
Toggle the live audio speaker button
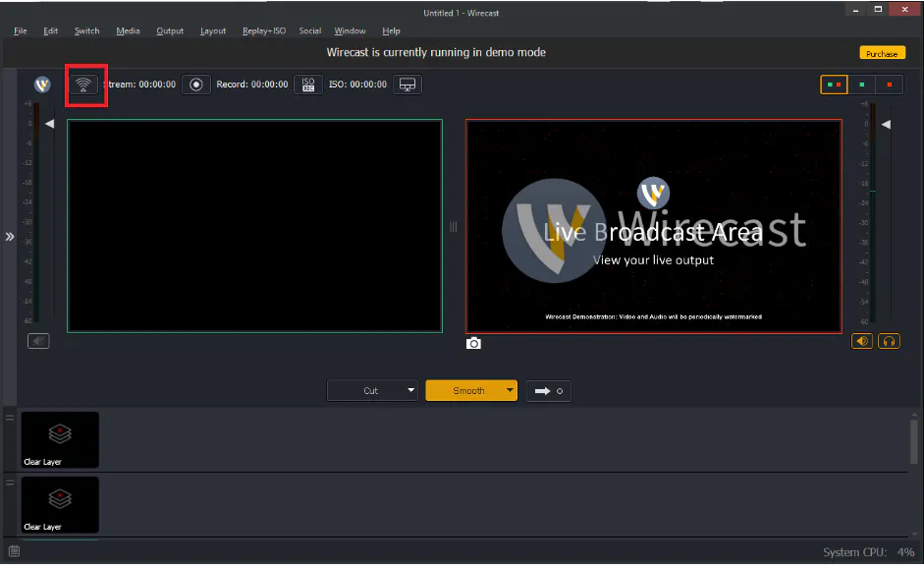862,341
